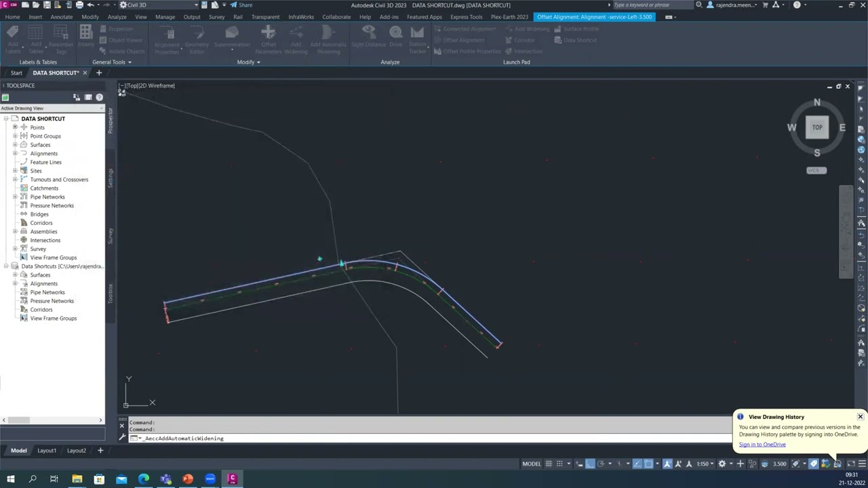Toggle MODEL space button in status bar
Image resolution: width=868 pixels, height=488 pixels.
[532, 464]
